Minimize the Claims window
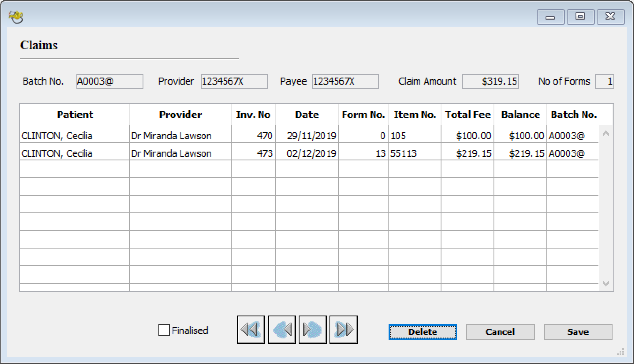This screenshot has width=634, height=364. click(550, 16)
